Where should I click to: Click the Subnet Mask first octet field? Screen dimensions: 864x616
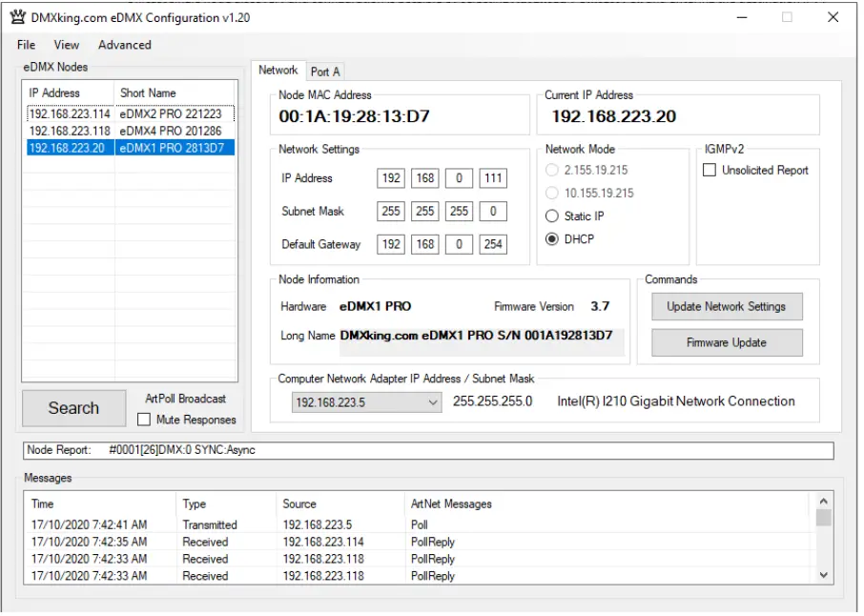[x=391, y=212]
